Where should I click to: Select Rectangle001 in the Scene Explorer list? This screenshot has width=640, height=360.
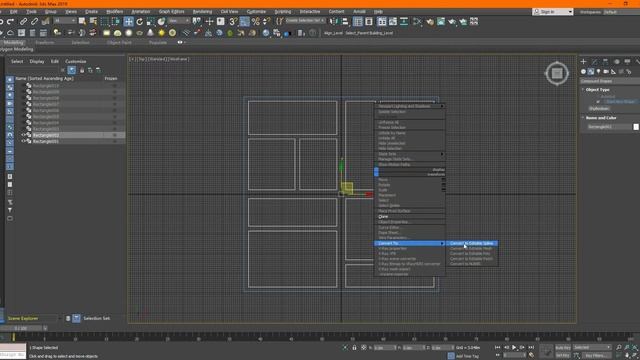click(46, 141)
